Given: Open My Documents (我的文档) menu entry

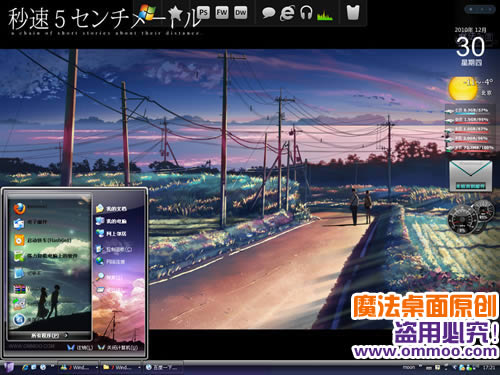Looking at the screenshot, I should tap(111, 208).
